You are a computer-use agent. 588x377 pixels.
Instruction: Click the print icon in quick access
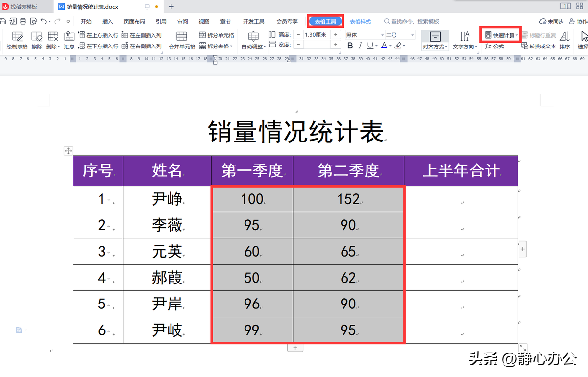[x=23, y=21]
